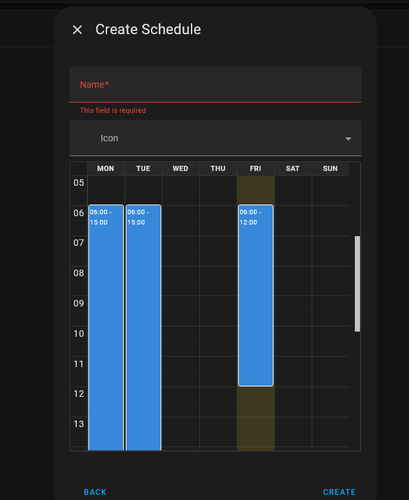Click the 'This field is required' message
This screenshot has height=500, width=409.
tap(113, 110)
